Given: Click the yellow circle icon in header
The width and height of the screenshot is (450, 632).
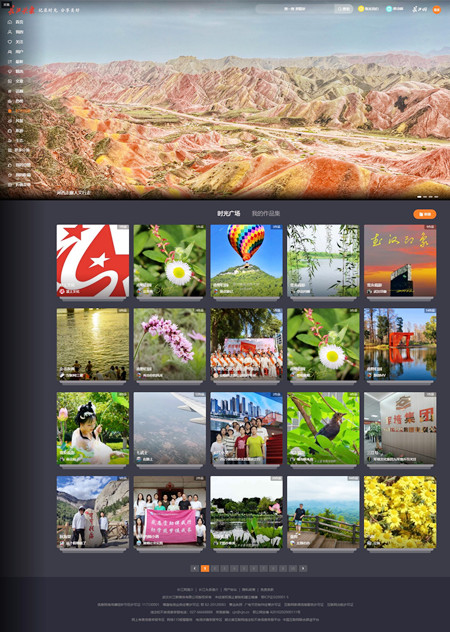Looking at the screenshot, I should click(361, 9).
